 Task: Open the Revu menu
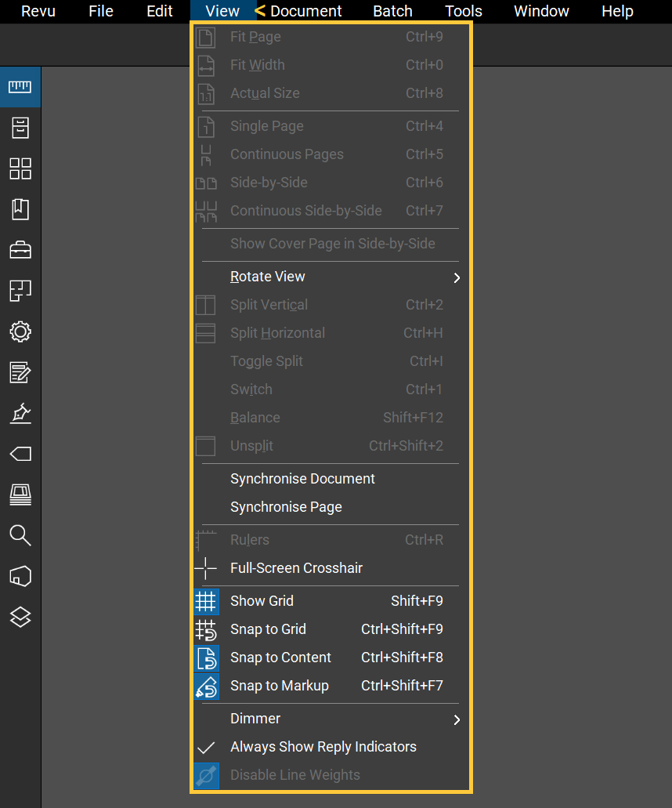coord(38,11)
